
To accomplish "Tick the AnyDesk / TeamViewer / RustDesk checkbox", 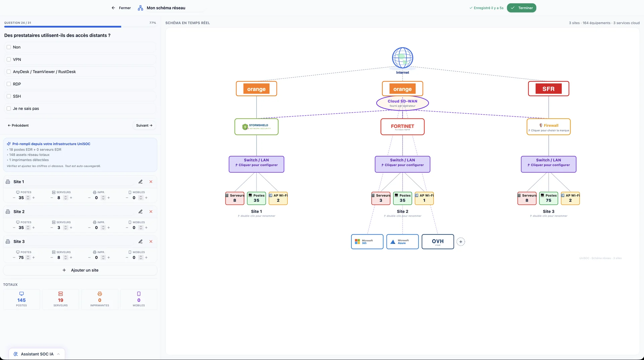I will [9, 72].
